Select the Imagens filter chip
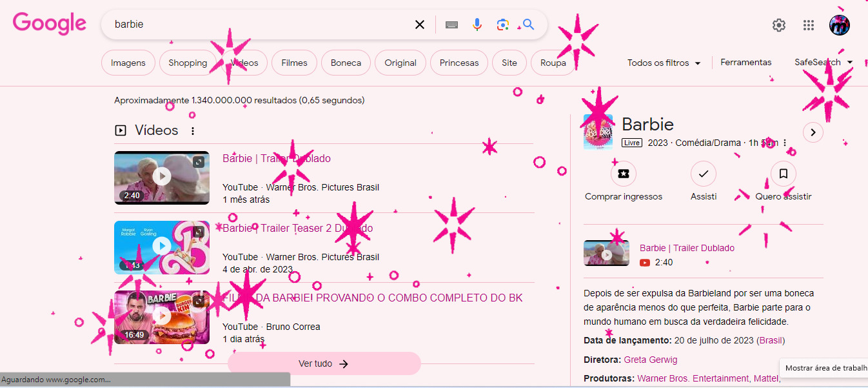 point(128,63)
